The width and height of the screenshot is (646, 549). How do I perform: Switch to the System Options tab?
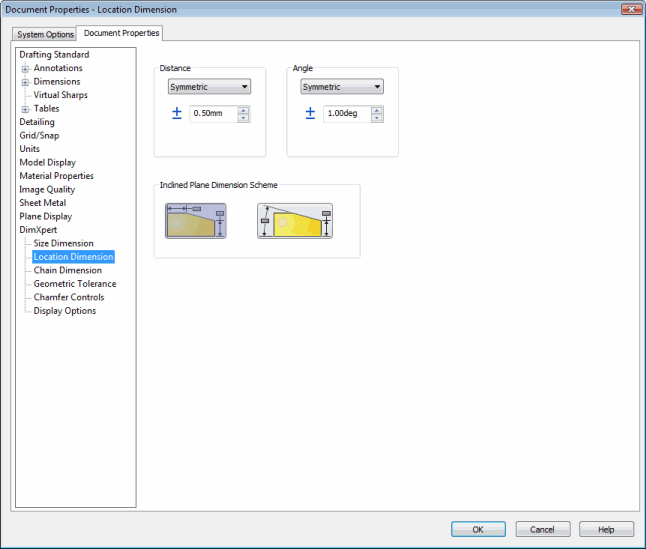(x=45, y=34)
